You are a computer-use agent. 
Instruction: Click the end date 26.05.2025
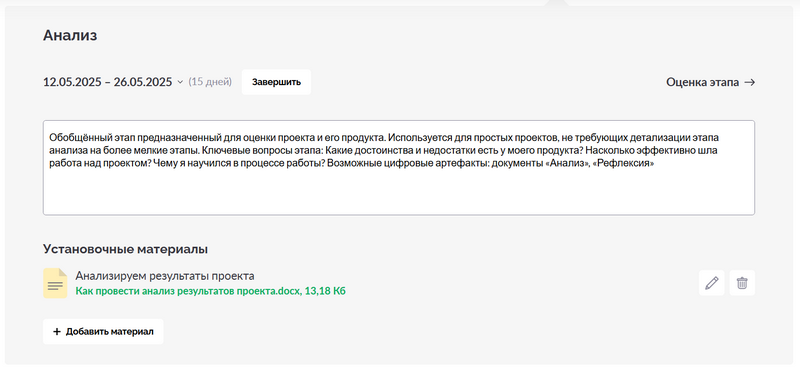143,82
